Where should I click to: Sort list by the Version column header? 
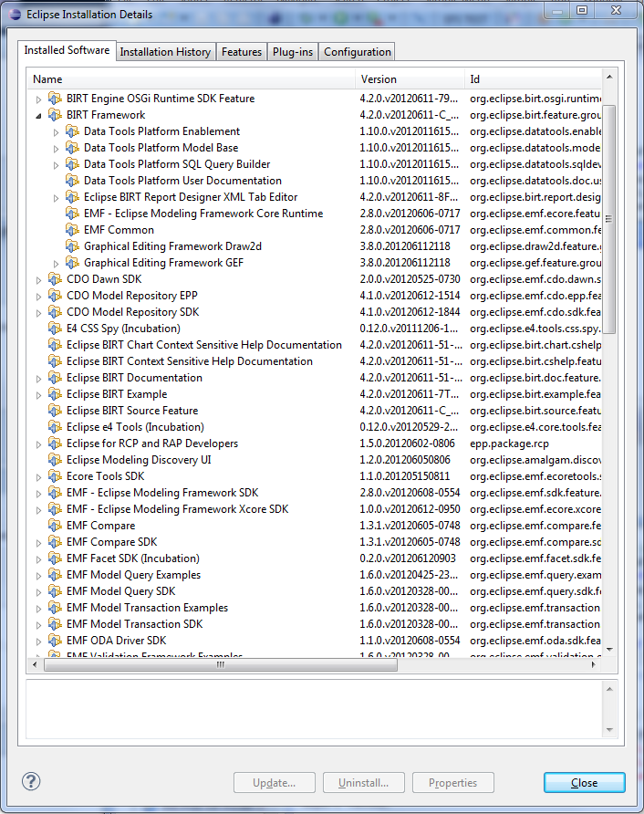point(410,78)
